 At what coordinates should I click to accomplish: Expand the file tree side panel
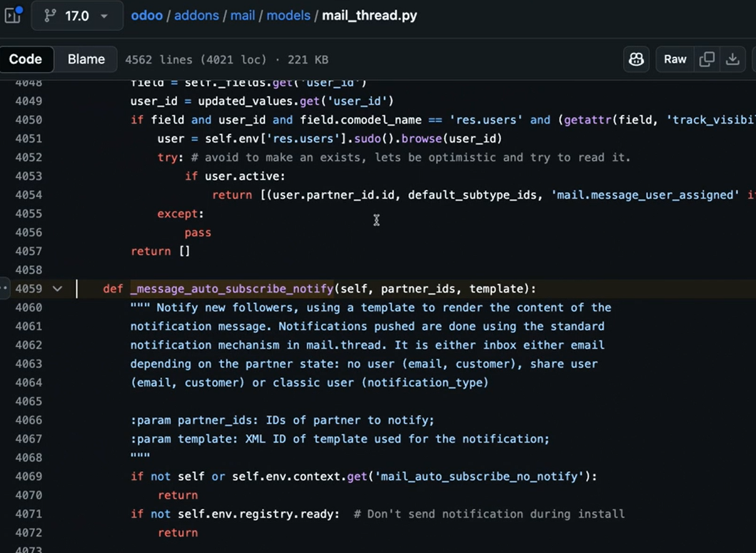[x=13, y=15]
